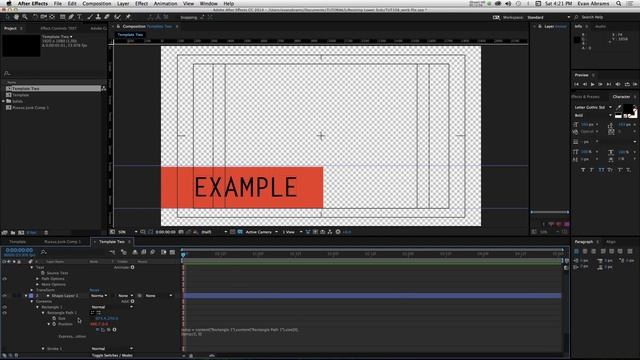Screen dimensions: 640x360
Task: Select the Rectangle shape tool
Action: (x=62, y=17)
